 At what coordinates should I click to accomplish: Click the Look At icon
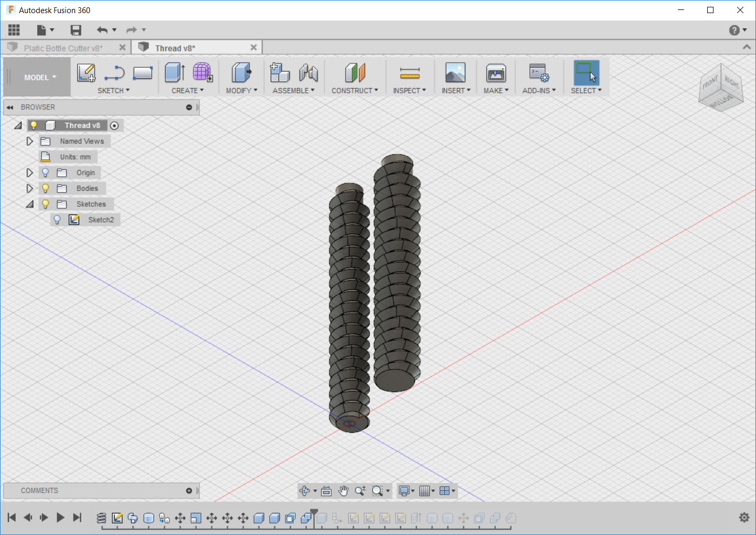pos(326,491)
